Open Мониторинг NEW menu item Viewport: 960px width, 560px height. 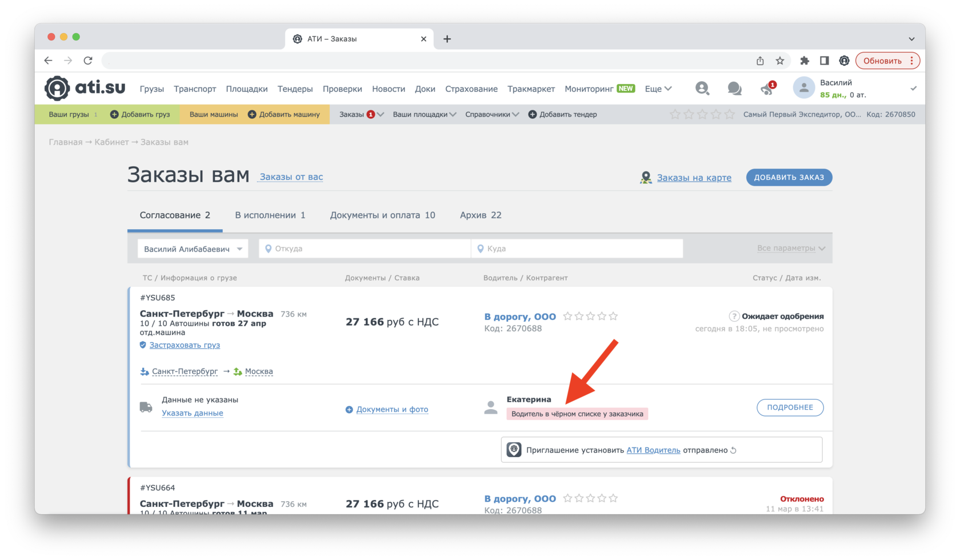(599, 89)
